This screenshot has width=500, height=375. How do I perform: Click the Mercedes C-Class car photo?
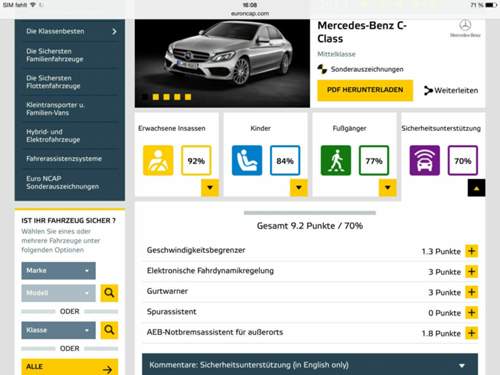click(222, 63)
